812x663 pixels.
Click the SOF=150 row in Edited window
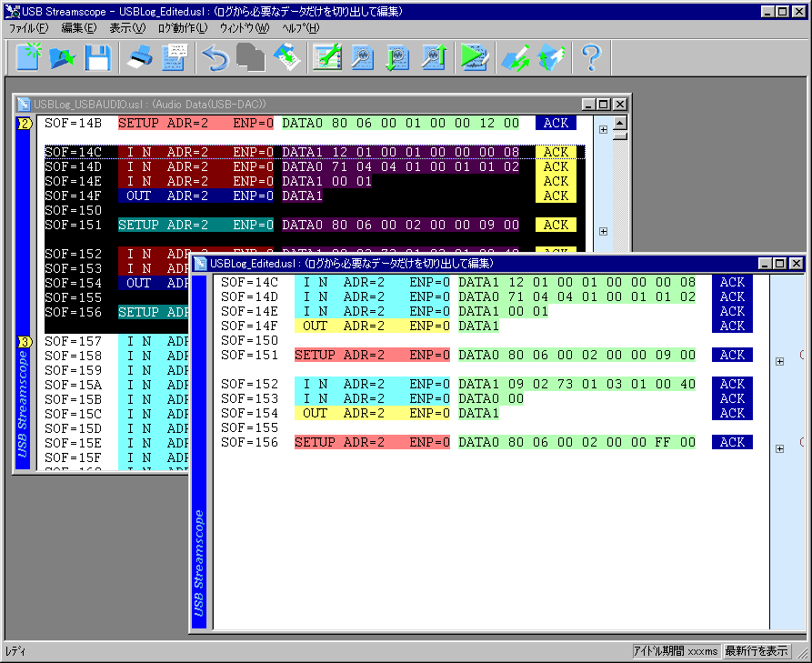[250, 341]
